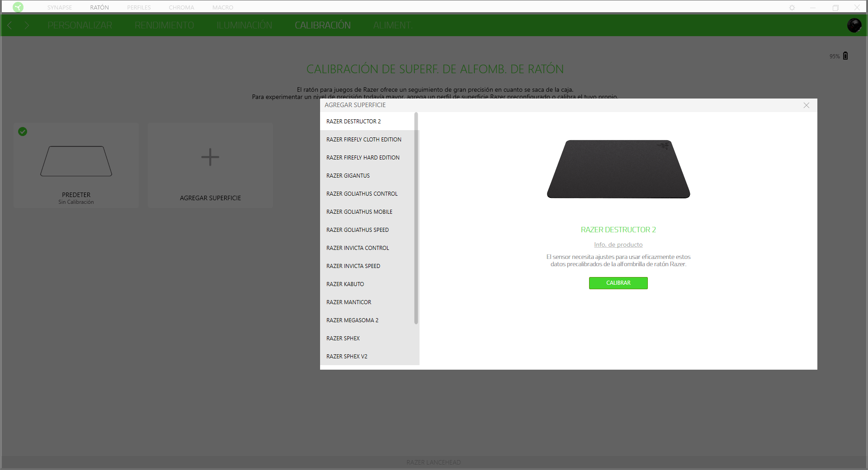Select Razer Gigantus surface
Screen dimensions: 868x470
point(367,175)
